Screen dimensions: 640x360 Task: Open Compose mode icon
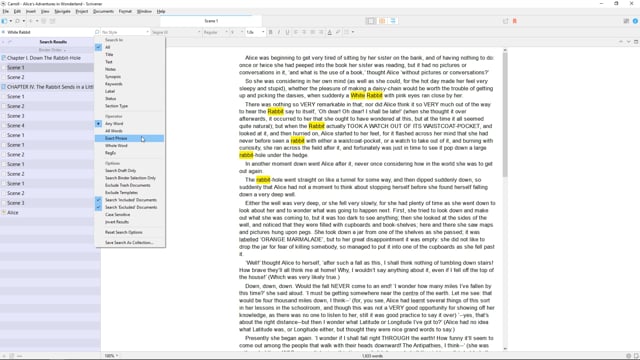pos(506,21)
